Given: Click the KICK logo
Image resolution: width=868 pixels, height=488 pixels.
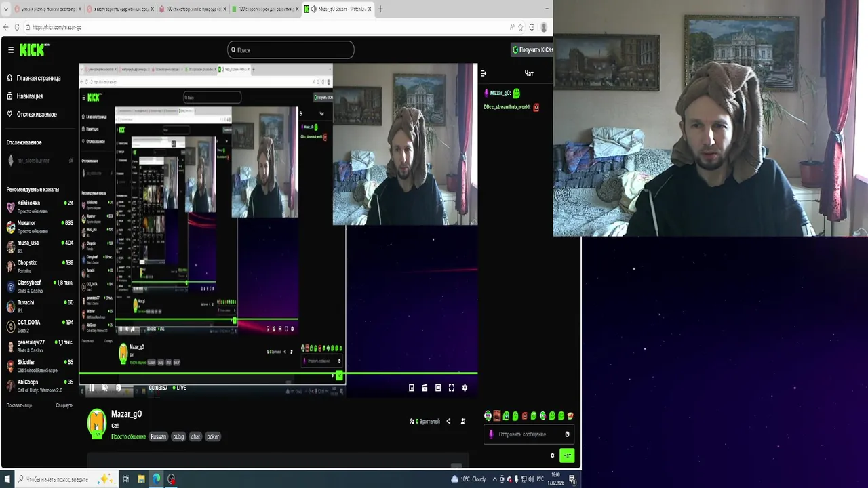Looking at the screenshot, I should point(33,49).
